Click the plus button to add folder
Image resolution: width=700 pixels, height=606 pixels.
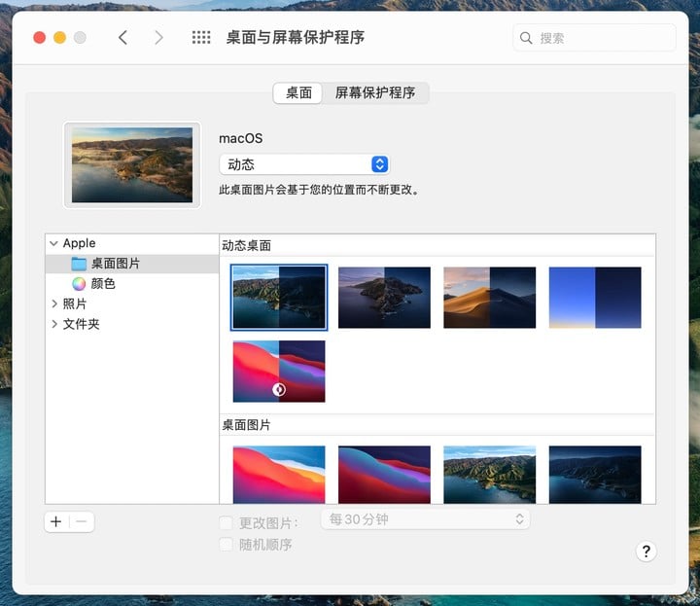pos(56,521)
